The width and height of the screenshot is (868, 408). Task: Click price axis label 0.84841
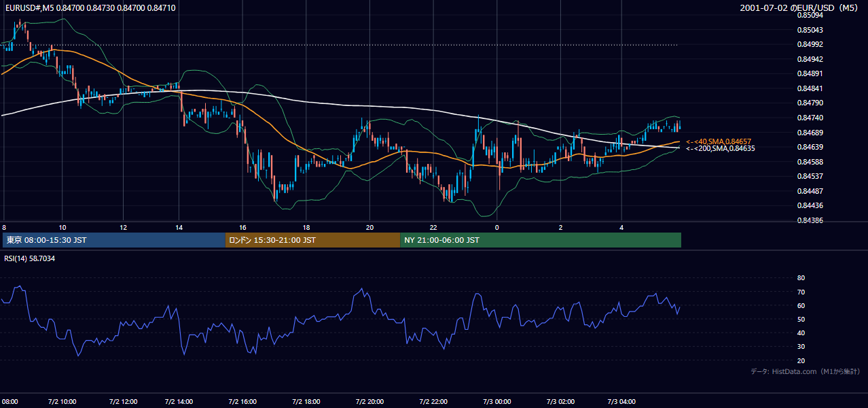point(810,88)
